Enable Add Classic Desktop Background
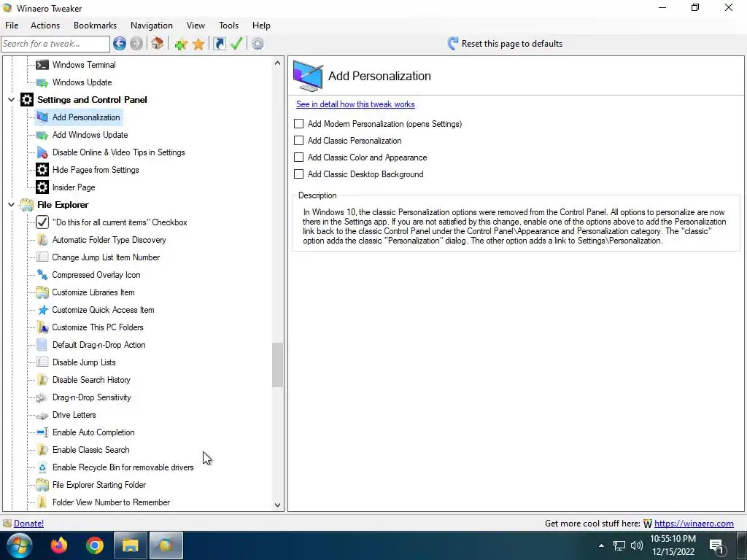Image resolution: width=747 pixels, height=560 pixels. click(x=298, y=174)
